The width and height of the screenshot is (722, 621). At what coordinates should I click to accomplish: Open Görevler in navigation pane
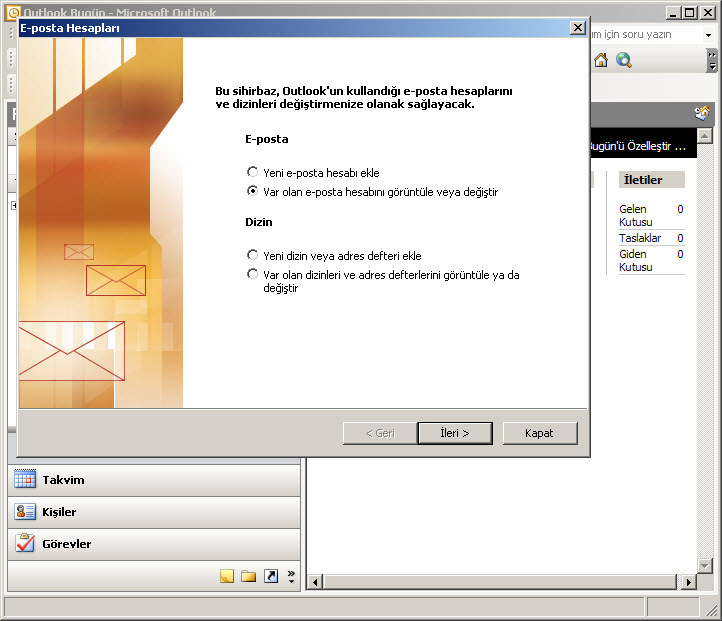pyautogui.click(x=154, y=544)
